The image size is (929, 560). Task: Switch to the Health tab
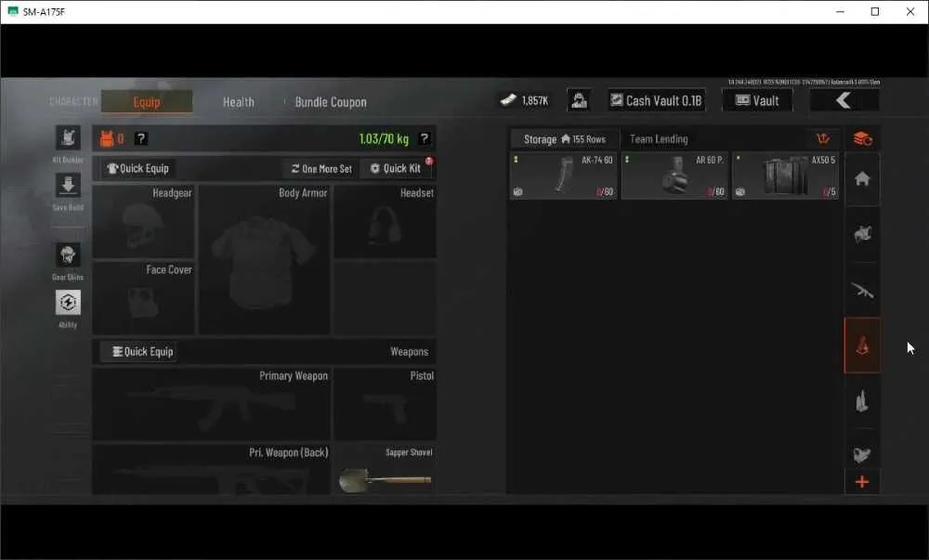pos(238,102)
